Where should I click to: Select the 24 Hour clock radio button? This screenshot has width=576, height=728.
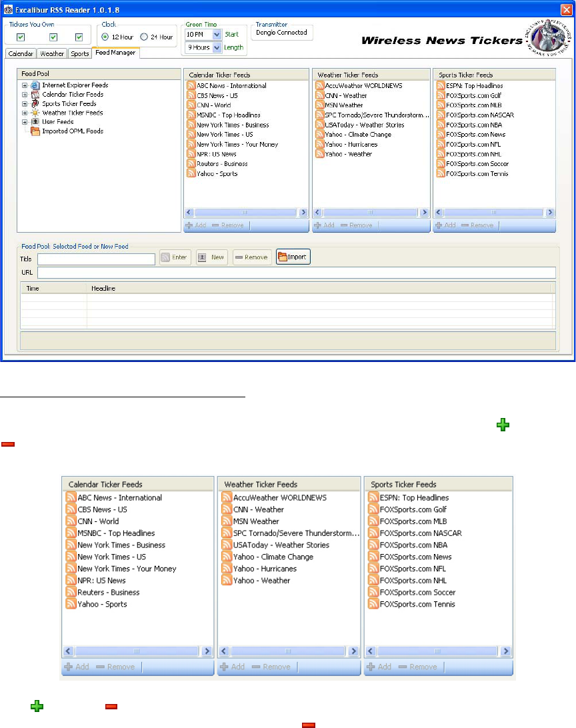tap(144, 37)
